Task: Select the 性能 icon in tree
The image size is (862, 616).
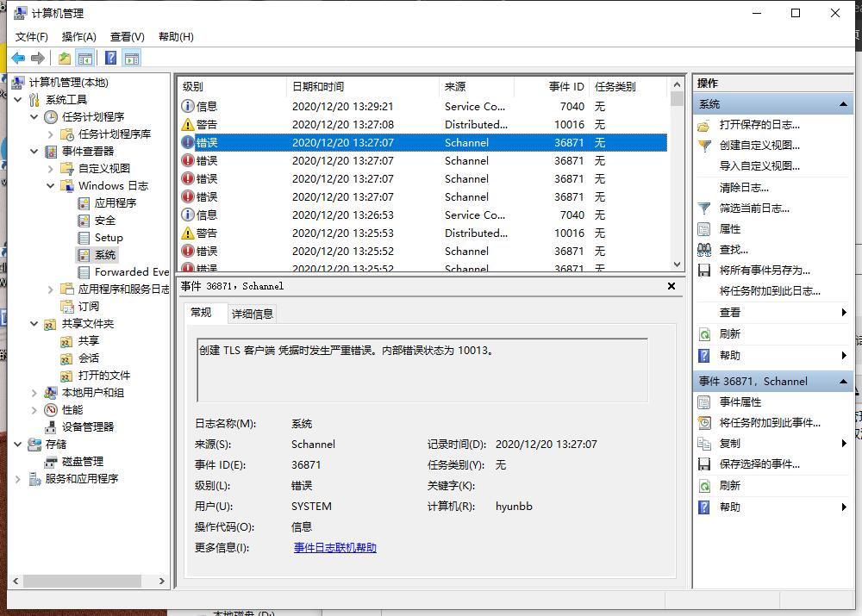Action: tap(51, 410)
